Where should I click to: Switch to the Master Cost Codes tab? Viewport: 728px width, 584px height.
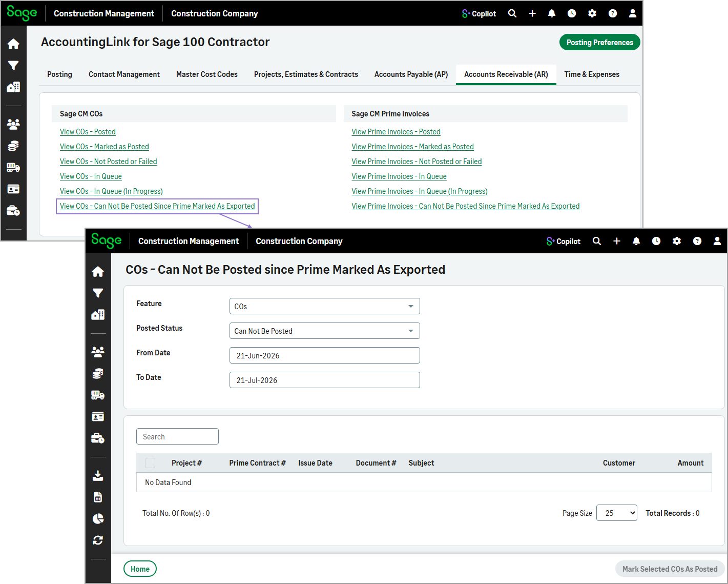coord(207,74)
